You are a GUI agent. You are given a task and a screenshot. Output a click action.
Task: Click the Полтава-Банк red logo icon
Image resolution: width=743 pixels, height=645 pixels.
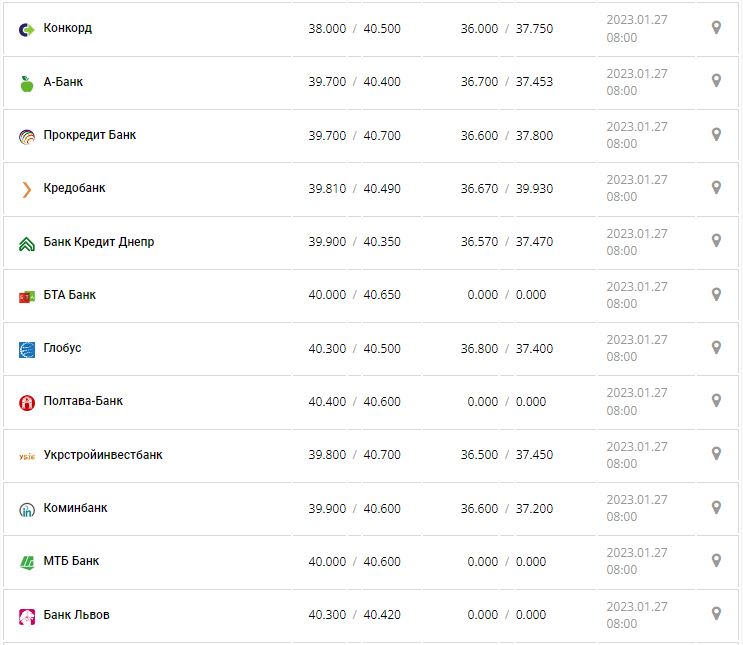click(27, 402)
